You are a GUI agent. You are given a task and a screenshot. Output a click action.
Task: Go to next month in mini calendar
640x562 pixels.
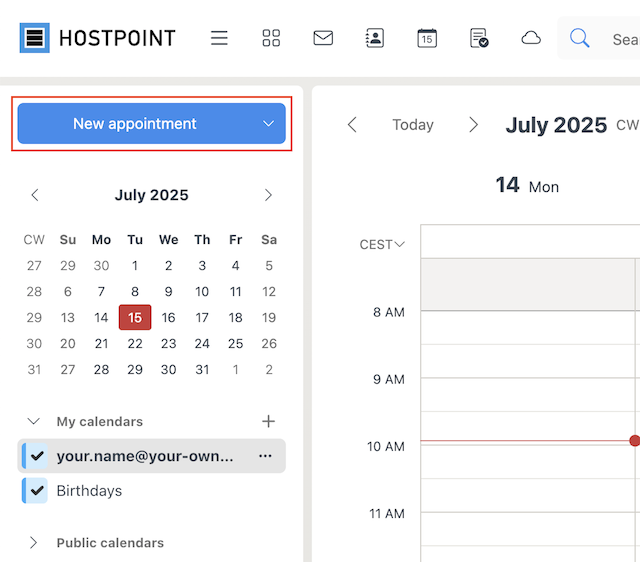pyautogui.click(x=268, y=195)
